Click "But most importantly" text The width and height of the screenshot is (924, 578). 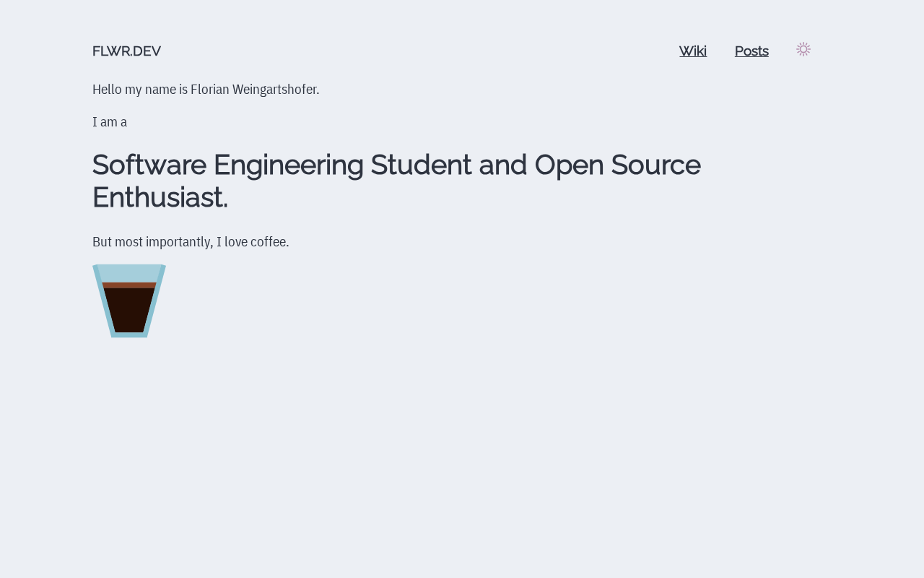[x=152, y=242]
